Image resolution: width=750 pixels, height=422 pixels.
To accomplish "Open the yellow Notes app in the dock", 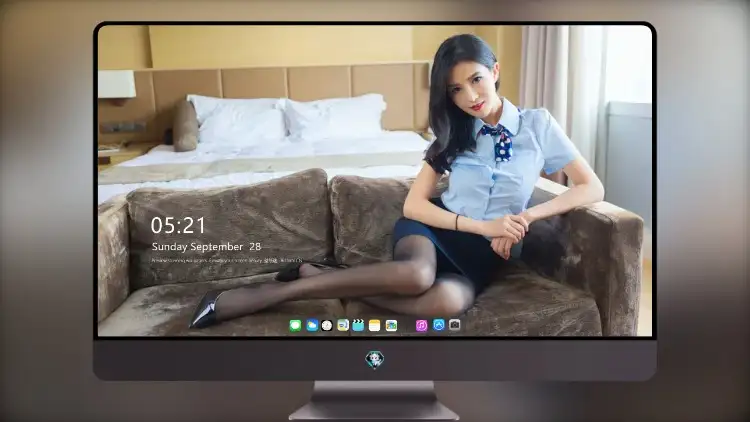I will pos(375,325).
